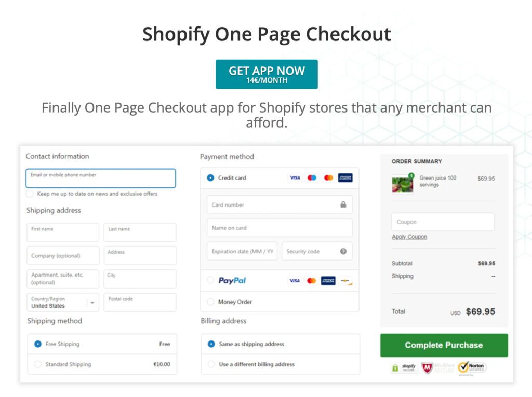Image resolution: width=532 pixels, height=397 pixels.
Task: Choose the Money Order payment method
Action: tap(210, 302)
